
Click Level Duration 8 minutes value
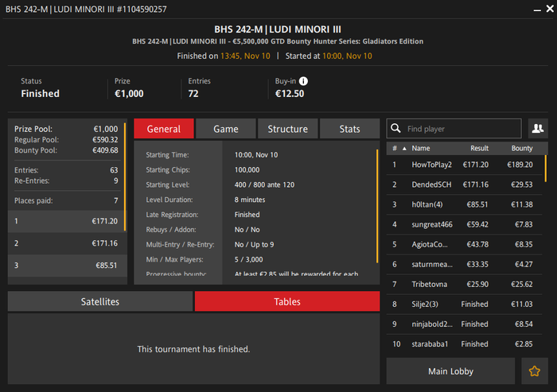coord(250,200)
